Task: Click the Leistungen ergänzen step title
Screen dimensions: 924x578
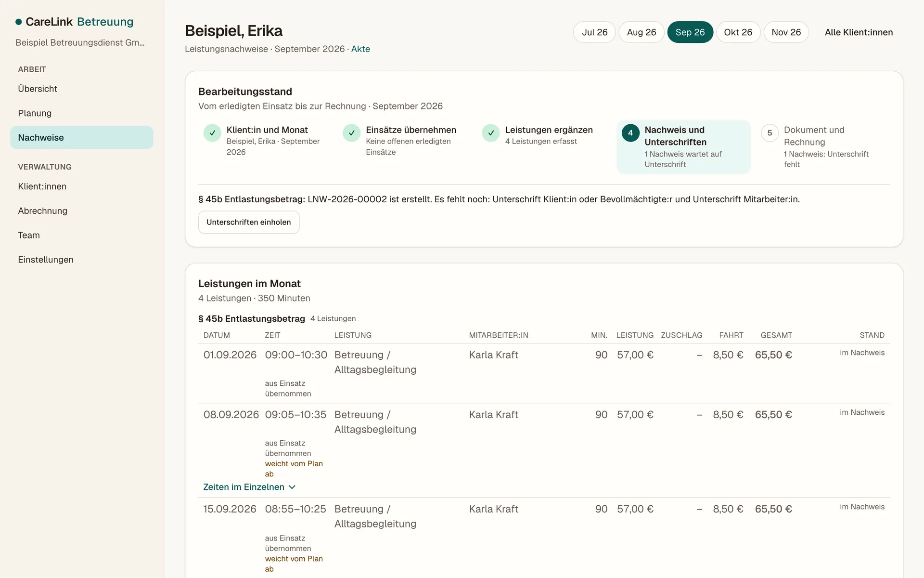Action: pos(549,130)
